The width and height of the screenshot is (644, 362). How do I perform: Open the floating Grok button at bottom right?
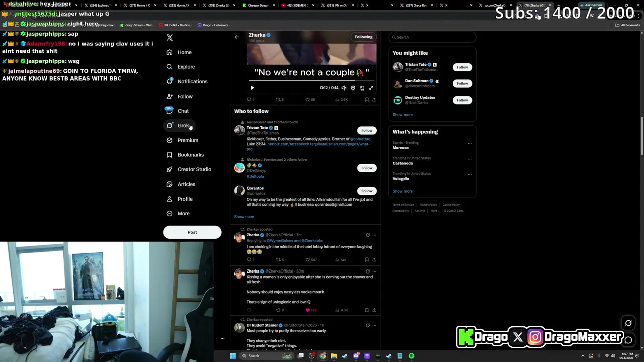click(628, 323)
